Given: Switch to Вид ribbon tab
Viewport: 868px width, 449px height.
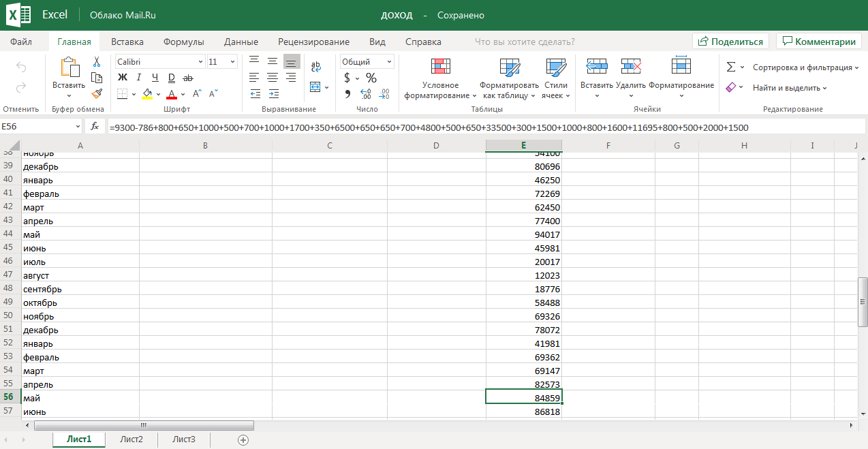Looking at the screenshot, I should (377, 42).
